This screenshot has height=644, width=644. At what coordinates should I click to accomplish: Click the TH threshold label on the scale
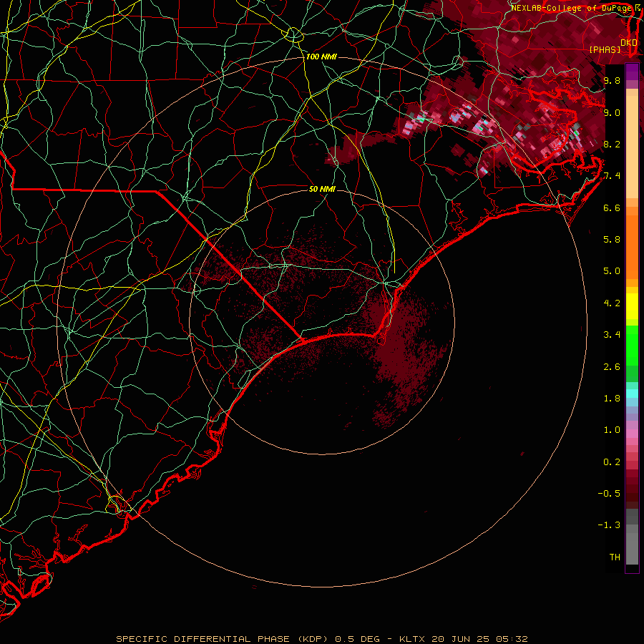click(x=615, y=557)
